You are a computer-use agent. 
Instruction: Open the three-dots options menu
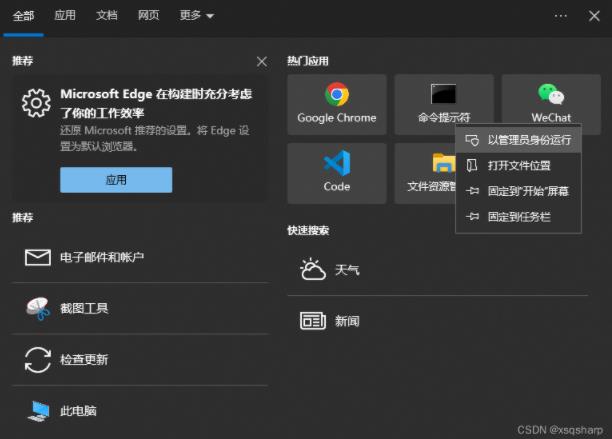[x=561, y=16]
